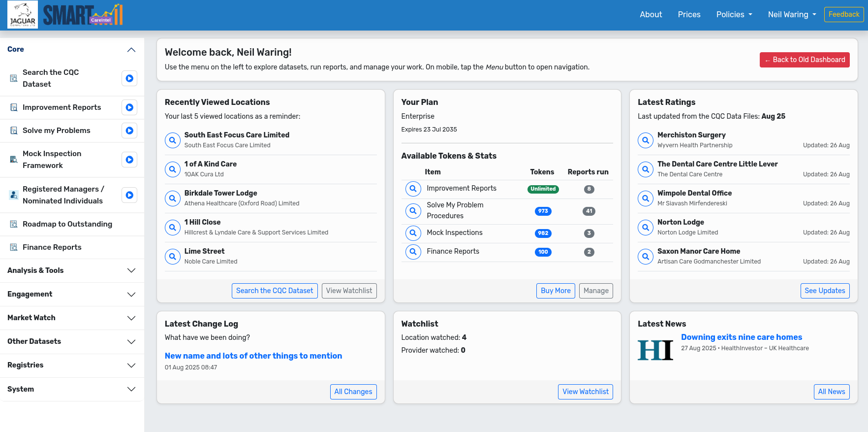Expand the Market Watch section
Screen dimensions: 868x432
(131, 318)
